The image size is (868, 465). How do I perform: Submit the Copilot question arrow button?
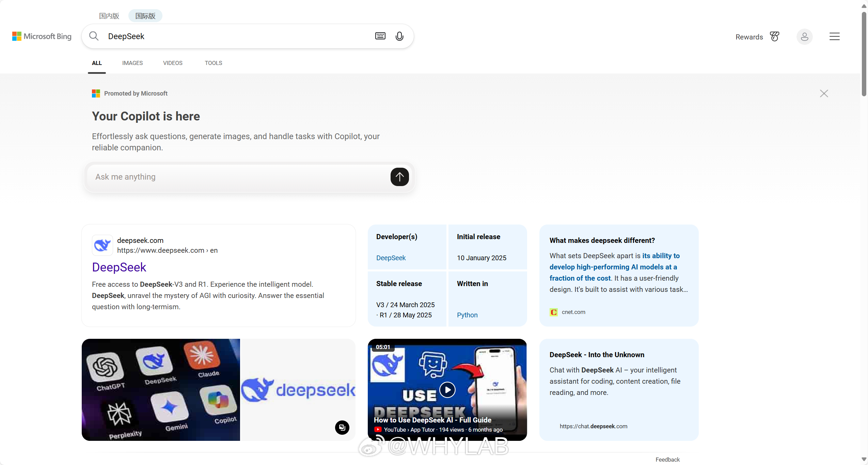399,177
